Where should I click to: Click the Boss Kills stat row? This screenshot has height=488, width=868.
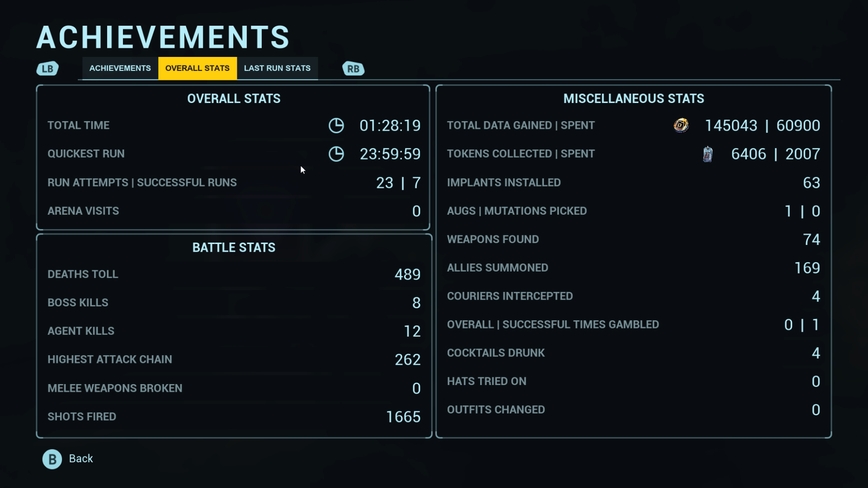tap(234, 303)
